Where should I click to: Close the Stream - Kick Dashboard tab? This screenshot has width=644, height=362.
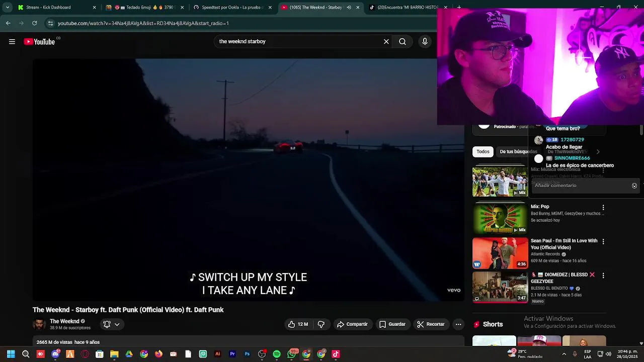94,8
